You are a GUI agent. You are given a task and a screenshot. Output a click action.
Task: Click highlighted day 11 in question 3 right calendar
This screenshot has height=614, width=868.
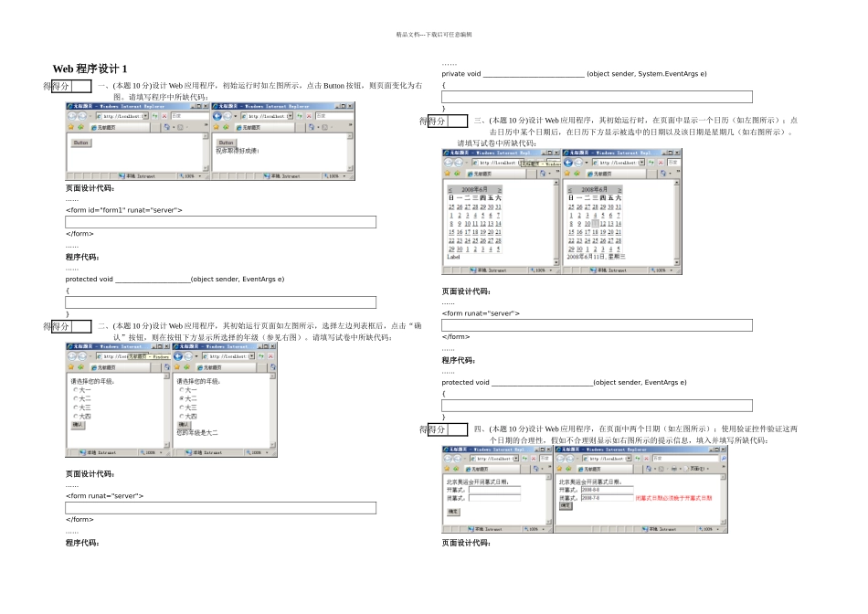pos(595,224)
